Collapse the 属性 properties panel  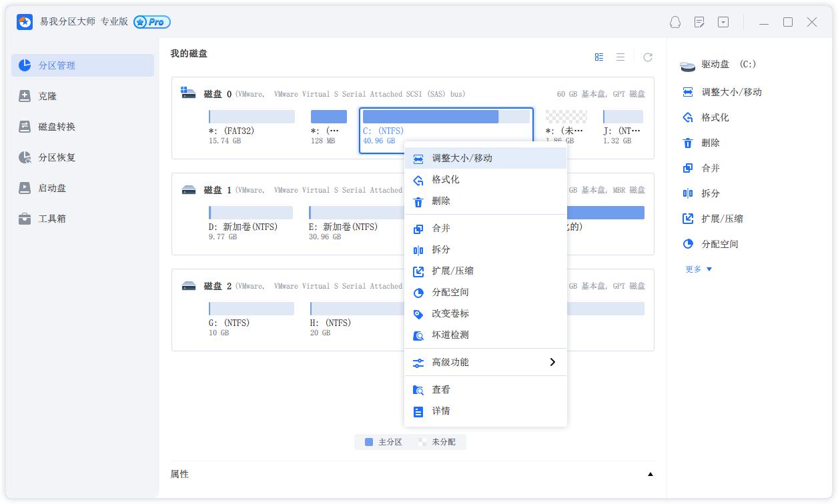coord(650,474)
